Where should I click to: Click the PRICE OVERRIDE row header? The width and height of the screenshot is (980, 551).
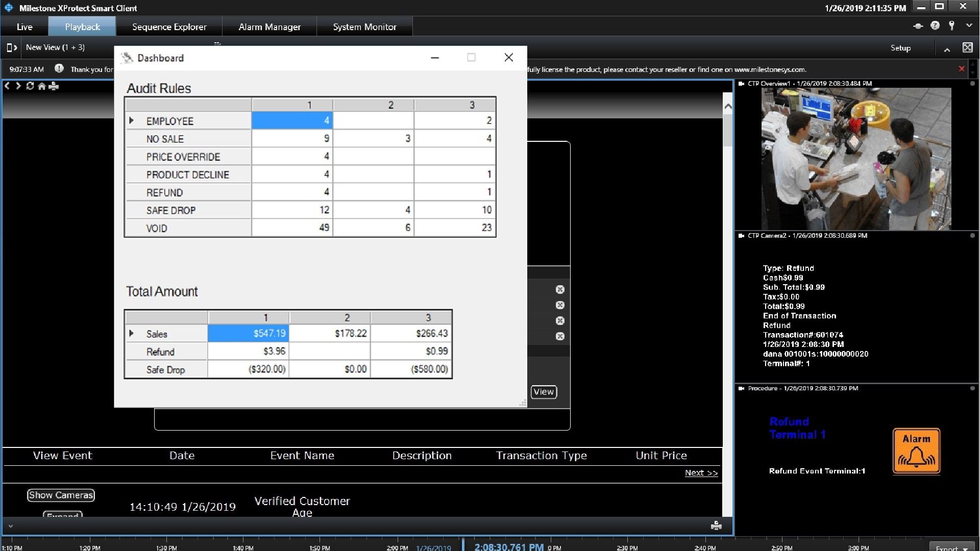189,157
